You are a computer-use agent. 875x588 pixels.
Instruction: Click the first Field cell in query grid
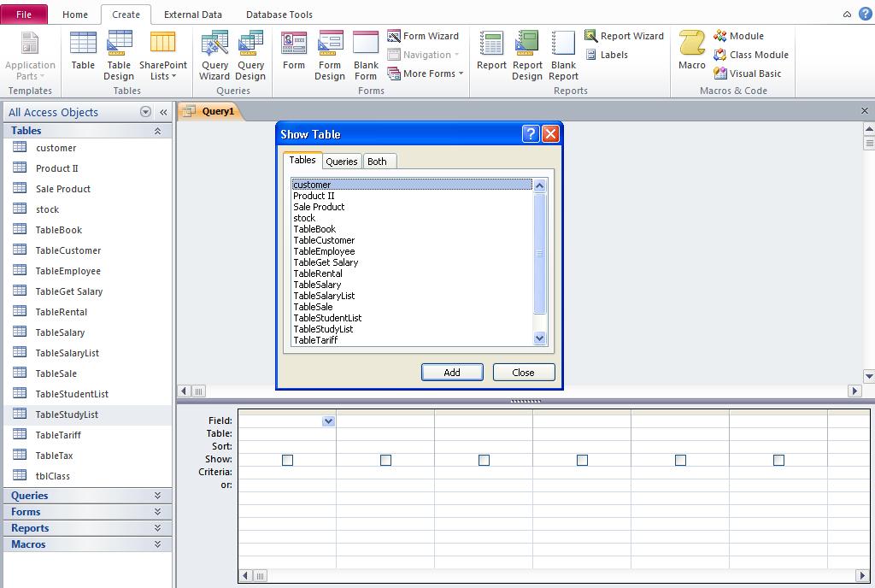point(287,421)
